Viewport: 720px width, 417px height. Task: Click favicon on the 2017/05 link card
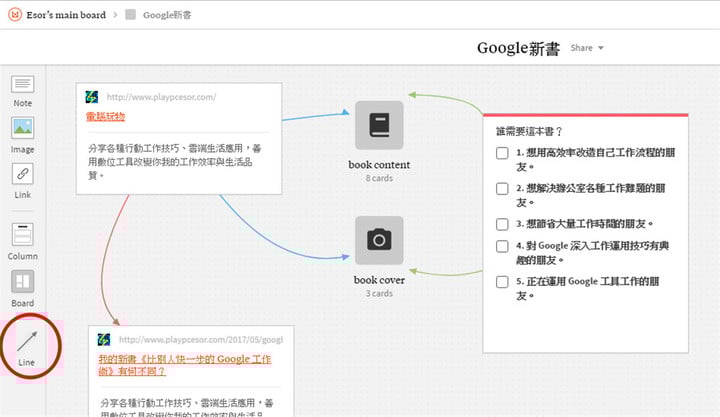[x=104, y=340]
